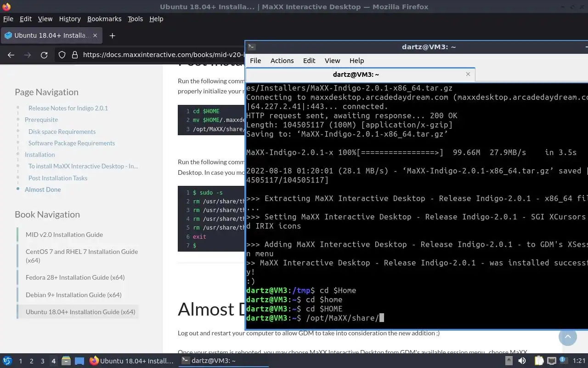Launch the file manager from the taskbar
588x368 pixels.
[x=66, y=361]
